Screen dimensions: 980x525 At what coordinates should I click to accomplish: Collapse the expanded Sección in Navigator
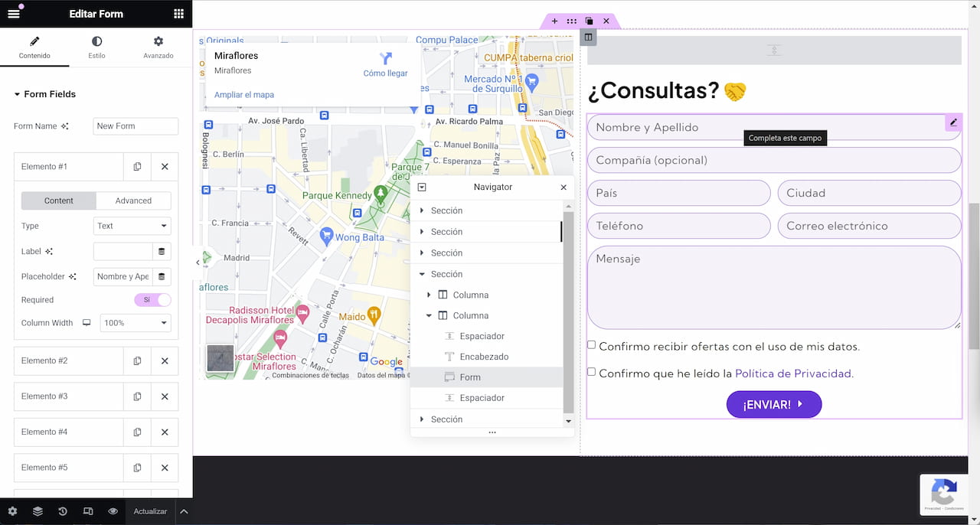(x=422, y=274)
